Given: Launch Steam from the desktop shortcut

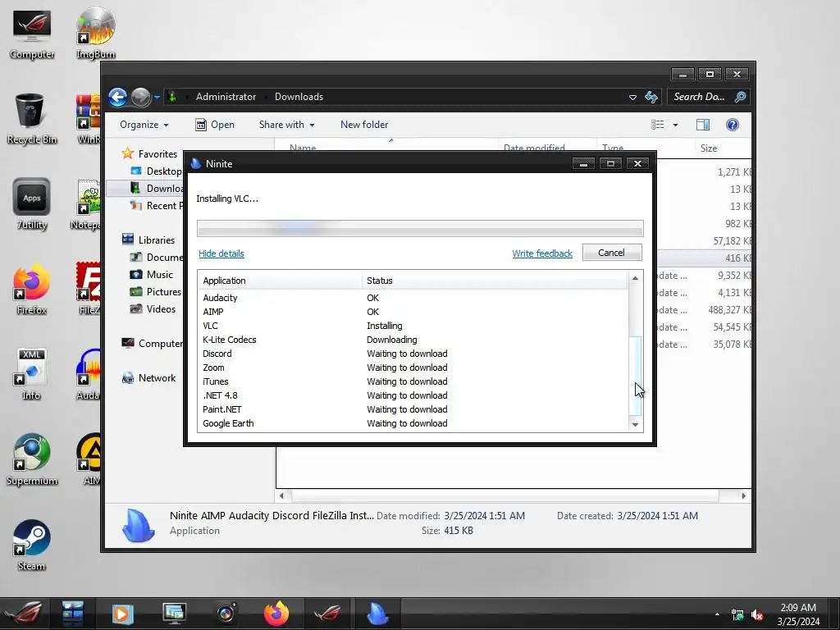Looking at the screenshot, I should point(32,546).
